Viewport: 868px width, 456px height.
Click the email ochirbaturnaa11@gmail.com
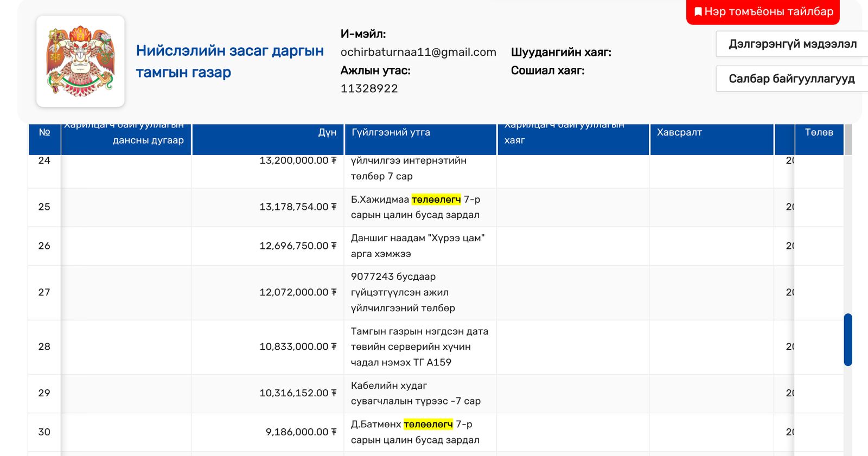[418, 52]
